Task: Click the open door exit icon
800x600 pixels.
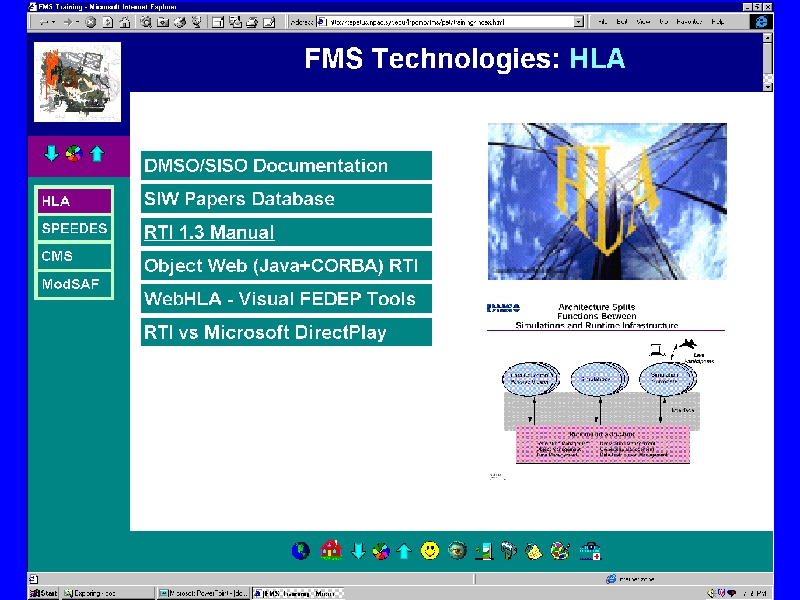Action: (484, 552)
